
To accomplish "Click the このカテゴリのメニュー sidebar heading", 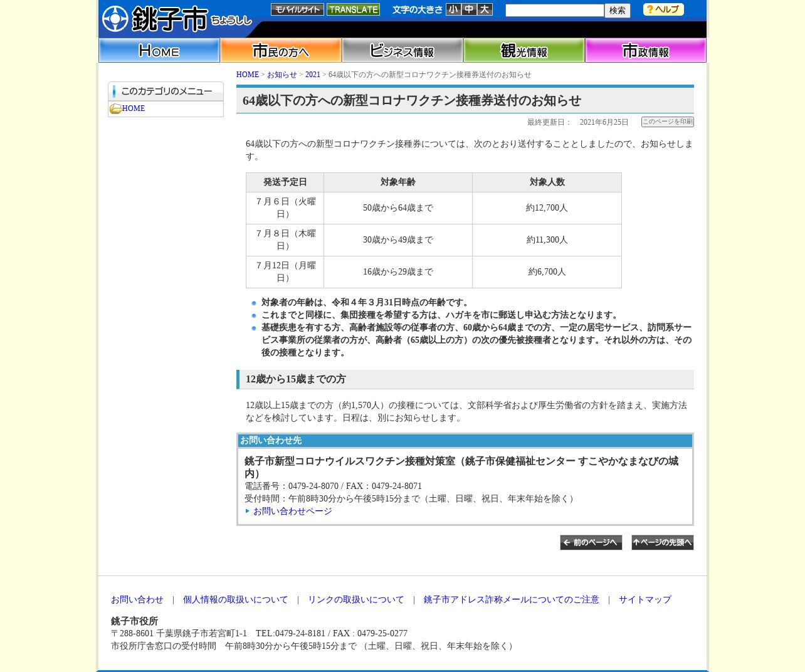I will click(166, 92).
